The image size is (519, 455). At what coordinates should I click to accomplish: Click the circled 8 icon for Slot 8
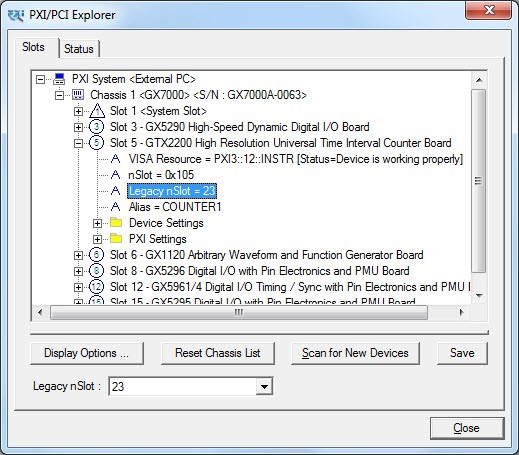coord(97,271)
